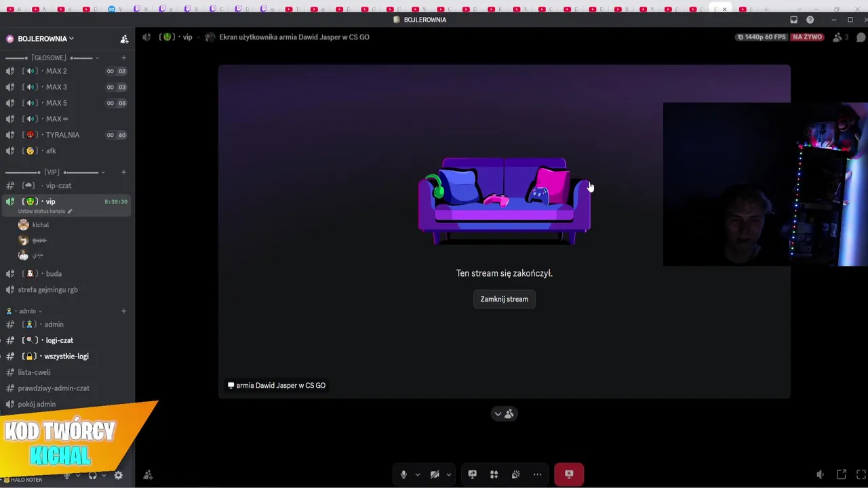Join the TYRALNIA voice channel

[66, 135]
